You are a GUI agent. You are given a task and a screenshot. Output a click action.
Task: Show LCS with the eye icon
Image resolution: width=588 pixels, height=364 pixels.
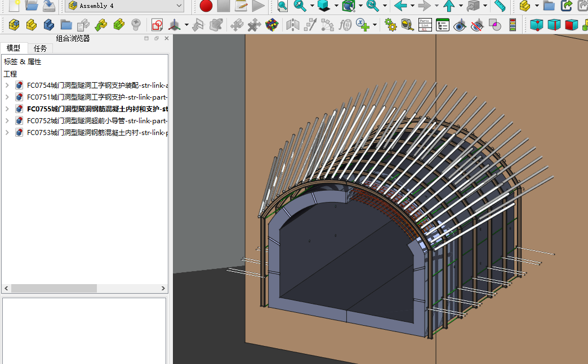460,25
